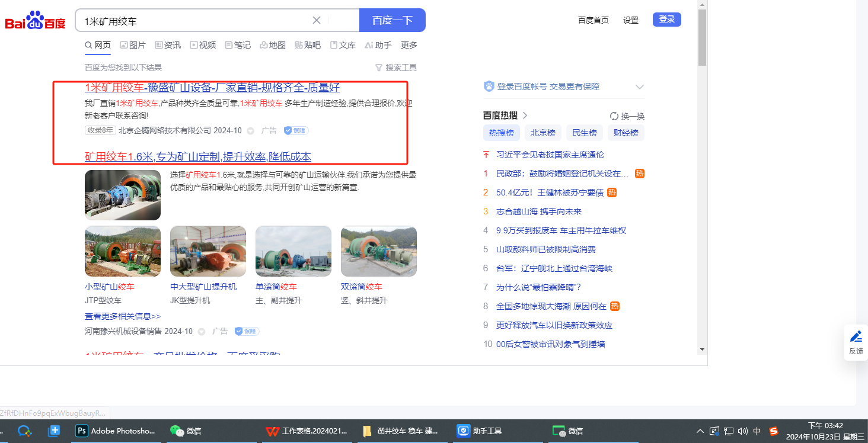Image resolution: width=868 pixels, height=443 pixels.
Task: Click the 换一换 refresh icon
Action: [x=614, y=116]
